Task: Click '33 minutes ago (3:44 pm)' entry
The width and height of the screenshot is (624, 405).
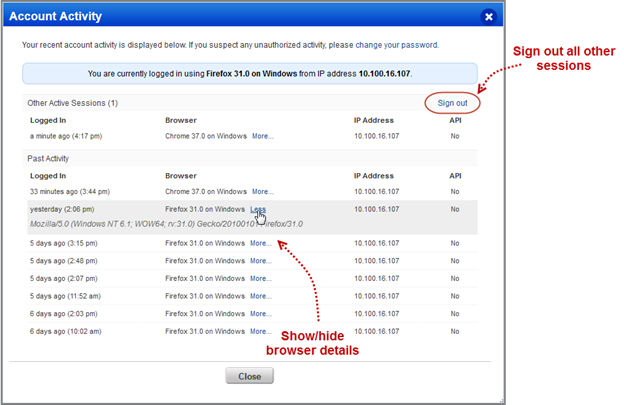Action: click(70, 191)
